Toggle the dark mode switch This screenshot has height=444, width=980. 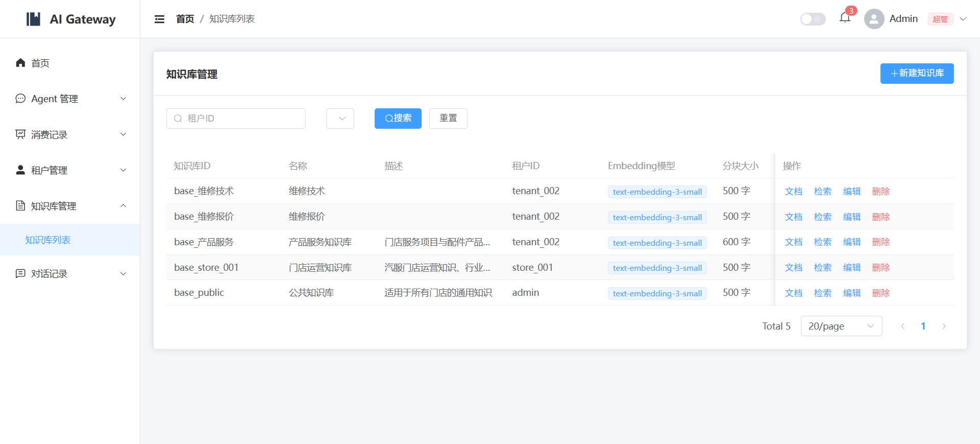click(813, 19)
